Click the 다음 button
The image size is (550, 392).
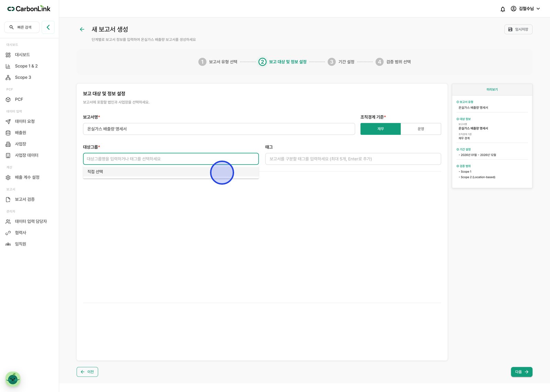(521, 372)
